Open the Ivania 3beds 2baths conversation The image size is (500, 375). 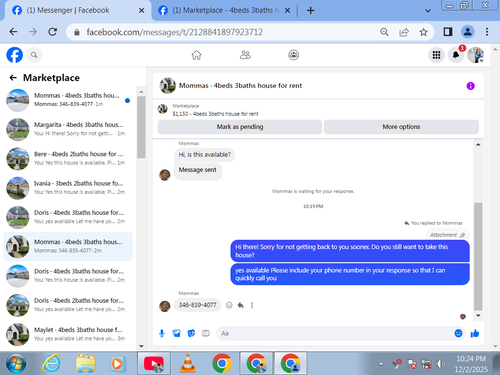coord(68,188)
